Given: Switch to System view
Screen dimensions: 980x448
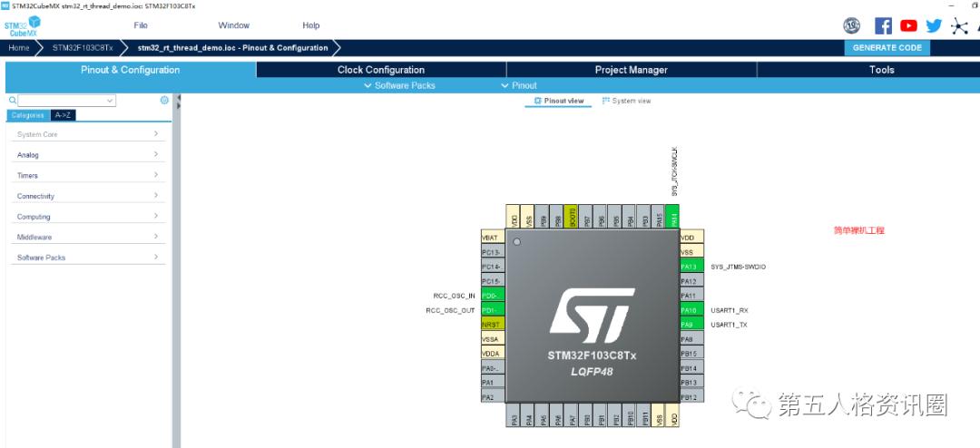Looking at the screenshot, I should 627,101.
